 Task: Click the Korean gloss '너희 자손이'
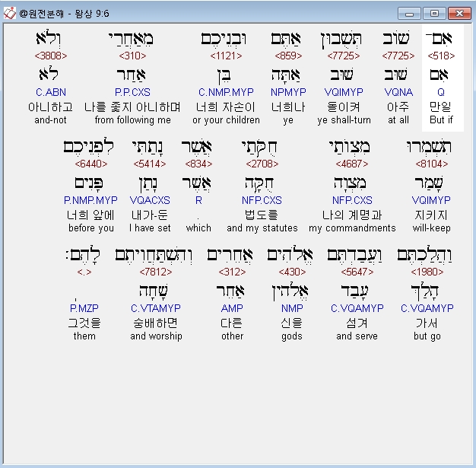coord(226,107)
